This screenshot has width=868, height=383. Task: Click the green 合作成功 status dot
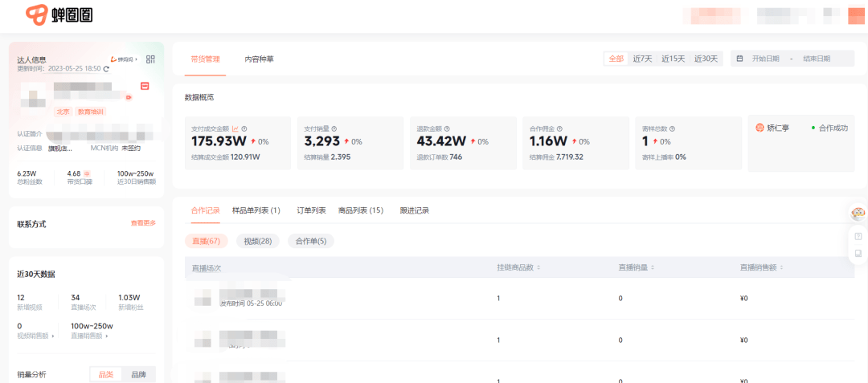(813, 128)
